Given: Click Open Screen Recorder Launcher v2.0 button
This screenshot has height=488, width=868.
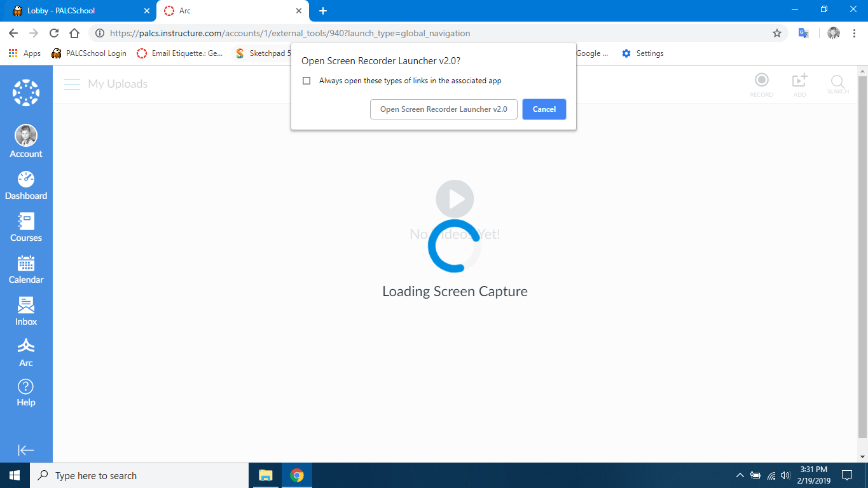Looking at the screenshot, I should 444,109.
